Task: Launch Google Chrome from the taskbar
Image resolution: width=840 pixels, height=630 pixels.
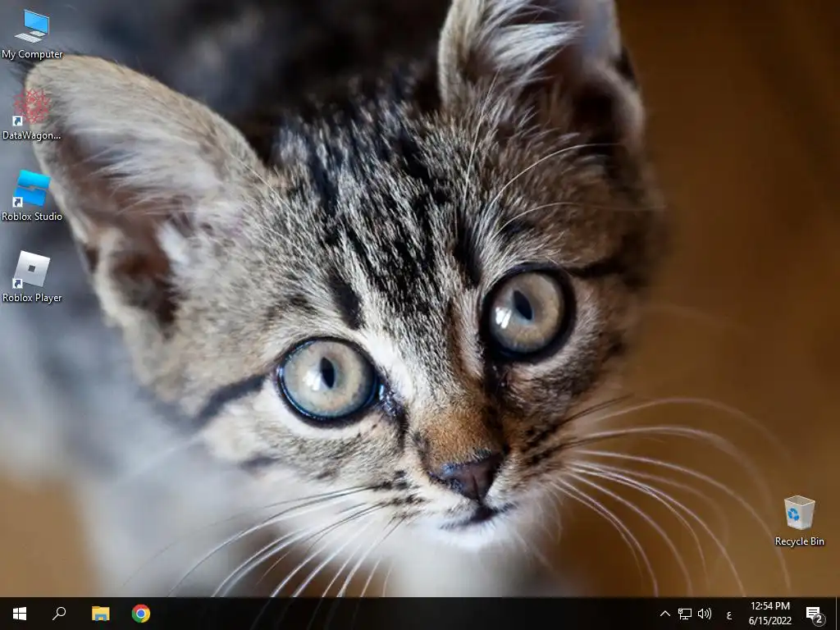Action: pyautogui.click(x=141, y=614)
